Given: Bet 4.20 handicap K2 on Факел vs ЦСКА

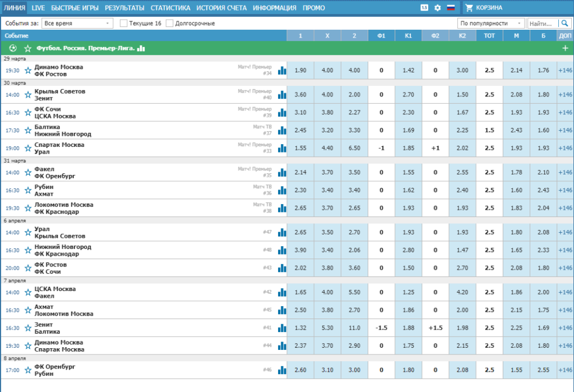Looking at the screenshot, I should pos(462,292).
